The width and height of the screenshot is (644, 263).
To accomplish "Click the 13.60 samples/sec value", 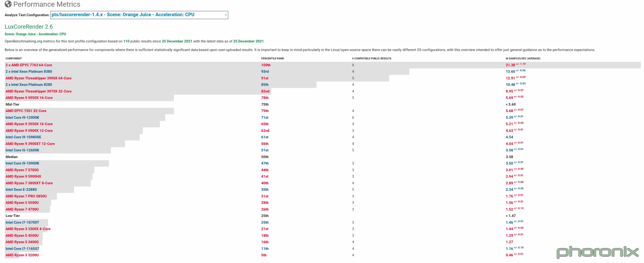I will point(510,72).
